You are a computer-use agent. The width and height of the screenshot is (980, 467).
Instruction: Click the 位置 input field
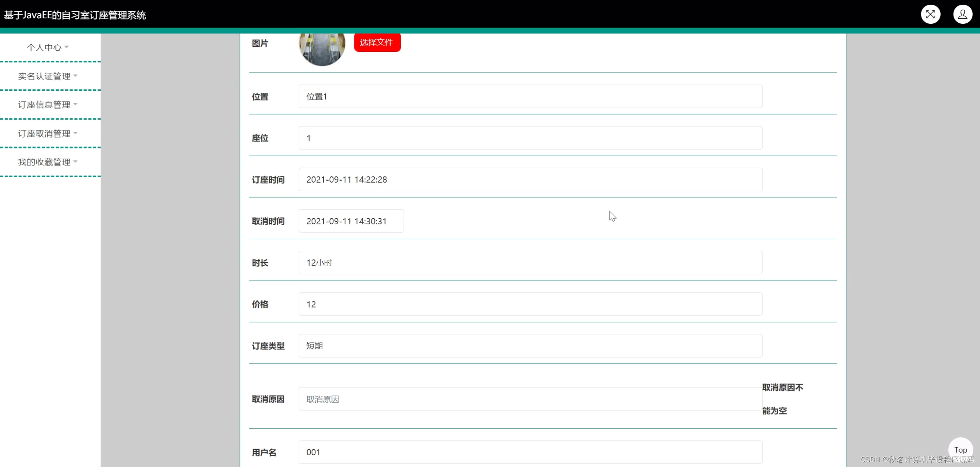click(x=530, y=96)
